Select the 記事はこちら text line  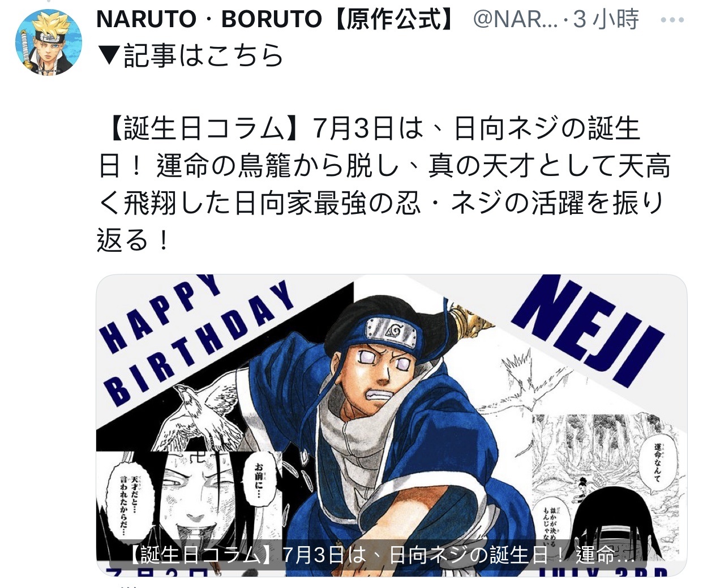coord(203,55)
